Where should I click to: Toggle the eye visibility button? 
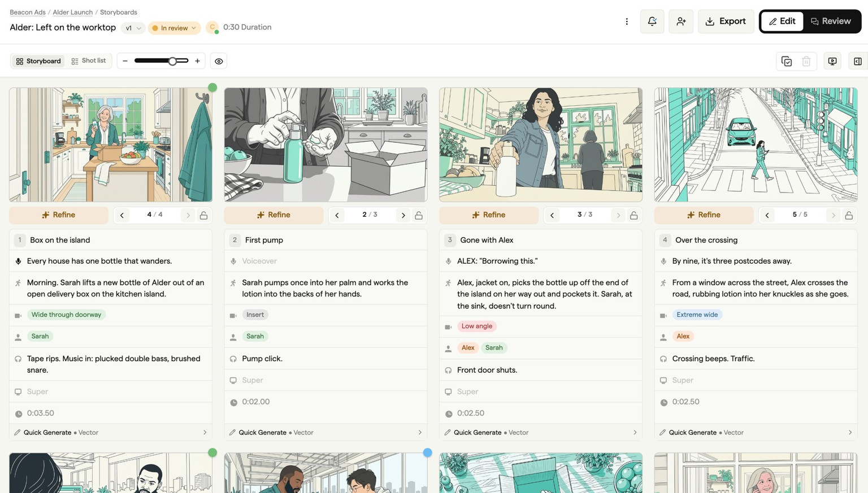coord(219,61)
